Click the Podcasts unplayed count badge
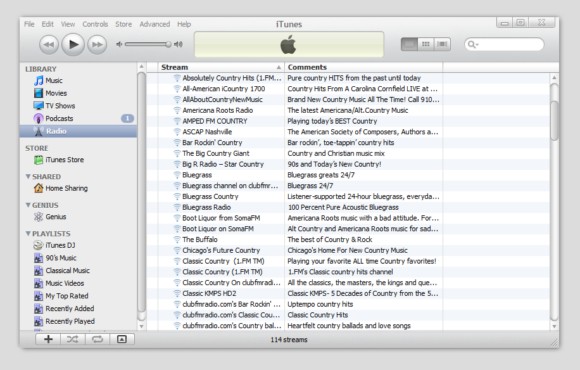The width and height of the screenshot is (580, 370). point(127,118)
